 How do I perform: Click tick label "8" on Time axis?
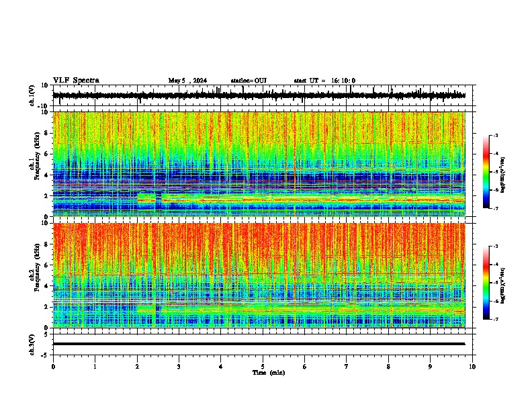pyautogui.click(x=388, y=367)
